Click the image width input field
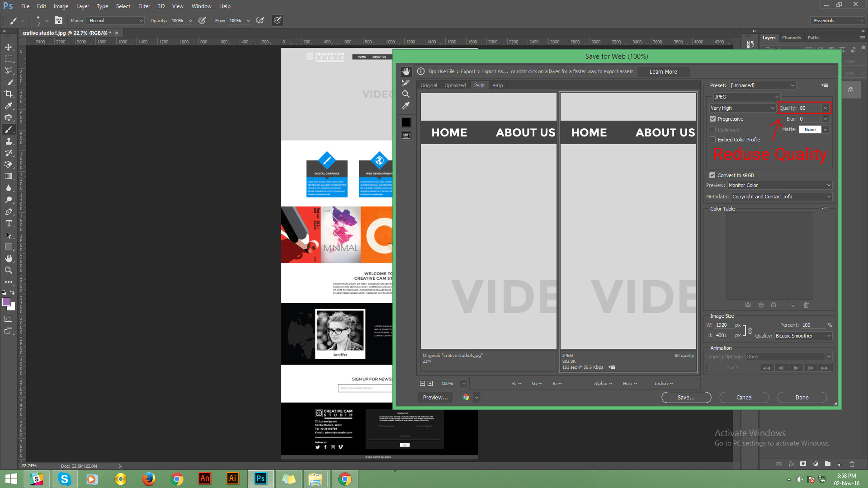 coord(723,325)
